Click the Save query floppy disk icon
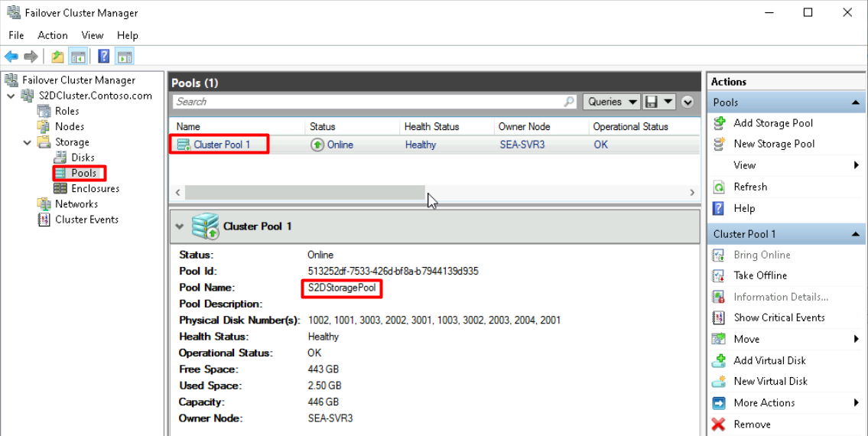The width and height of the screenshot is (868, 436). [651, 102]
